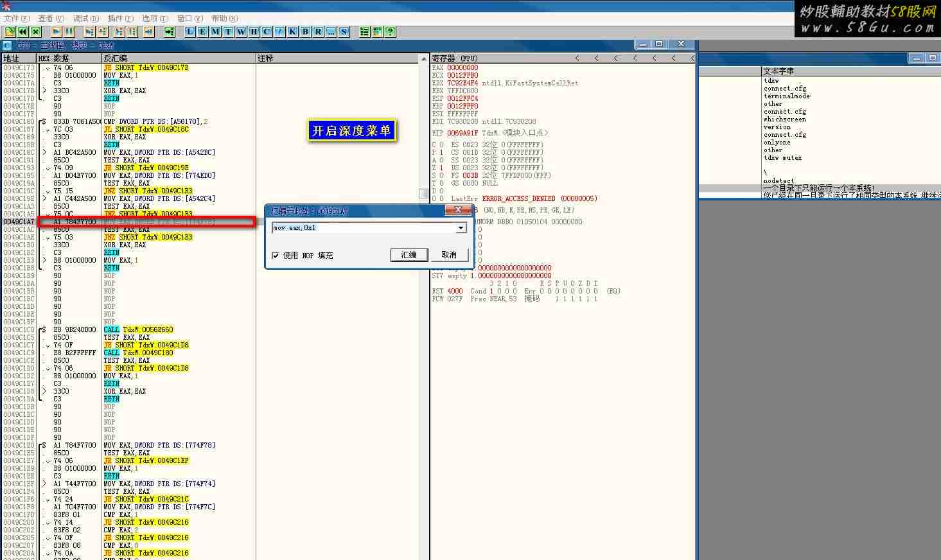941x560 pixels.
Task: Show CPU window with C button
Action: pyautogui.click(x=267, y=31)
